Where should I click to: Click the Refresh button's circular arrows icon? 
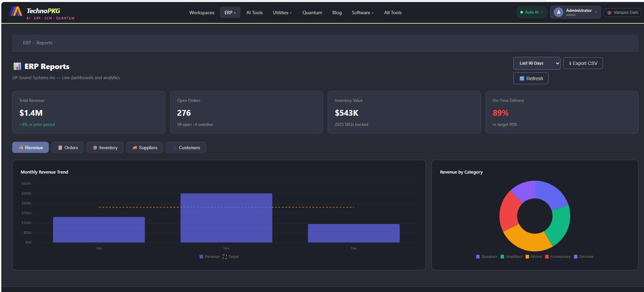(x=522, y=78)
